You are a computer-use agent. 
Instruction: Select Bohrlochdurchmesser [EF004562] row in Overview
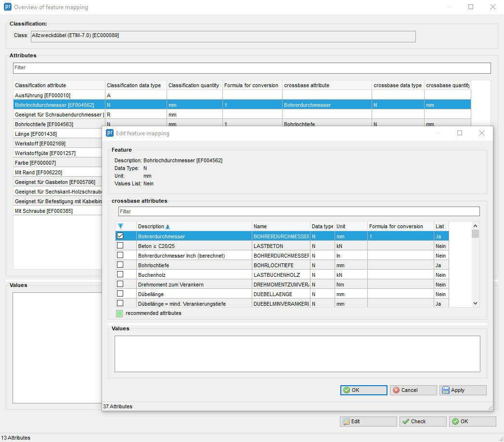[242, 105]
